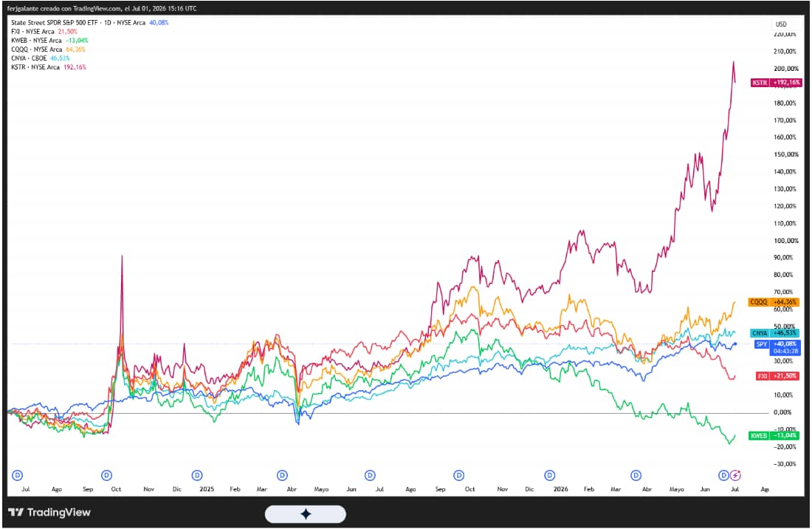Select the KSTR · NYSE Arca legend row
Image resolution: width=812 pixels, height=529 pixels.
pyautogui.click(x=49, y=66)
